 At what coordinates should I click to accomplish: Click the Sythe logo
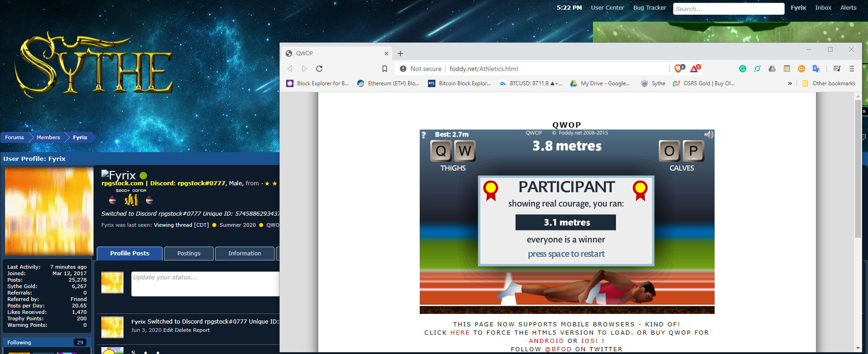(94, 65)
